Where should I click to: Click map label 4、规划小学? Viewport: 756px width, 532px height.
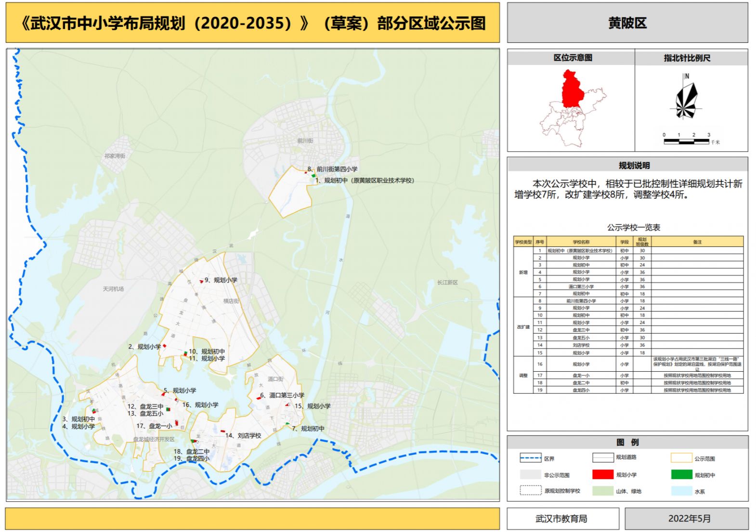point(78,426)
